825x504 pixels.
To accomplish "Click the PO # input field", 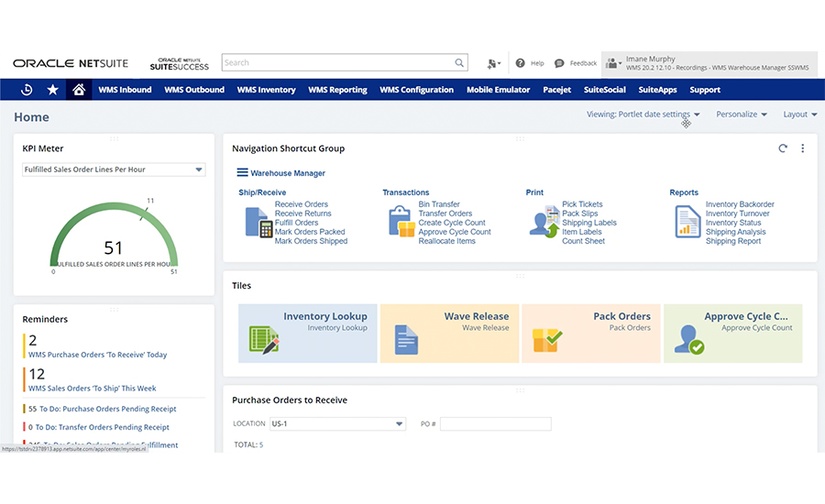I will (x=496, y=423).
